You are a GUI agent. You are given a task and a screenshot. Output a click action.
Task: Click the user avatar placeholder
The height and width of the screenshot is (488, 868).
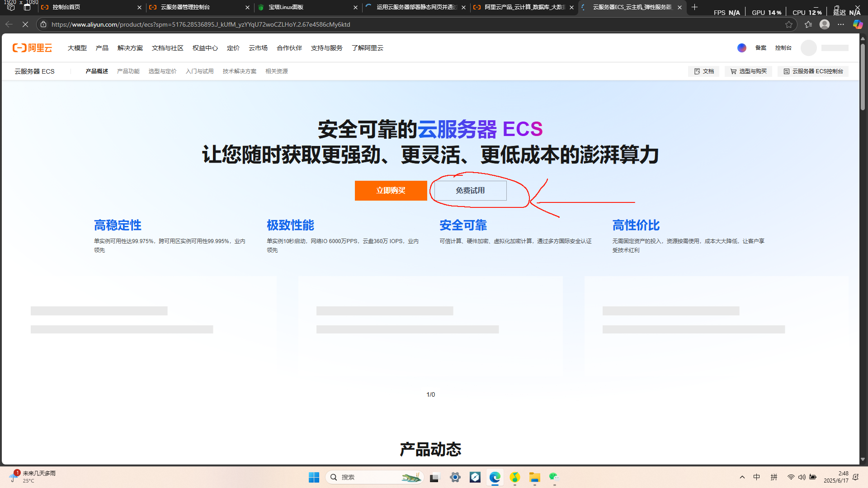[808, 48]
